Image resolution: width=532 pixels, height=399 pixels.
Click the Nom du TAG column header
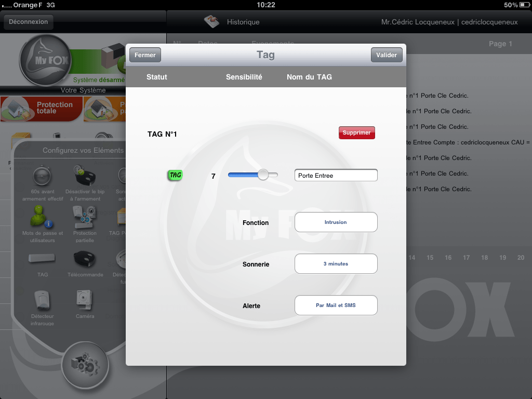point(310,77)
